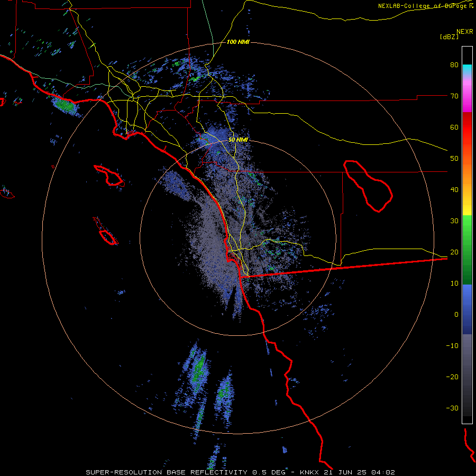
Task: Click the -20 value on dBZ scale
Action: [452, 377]
